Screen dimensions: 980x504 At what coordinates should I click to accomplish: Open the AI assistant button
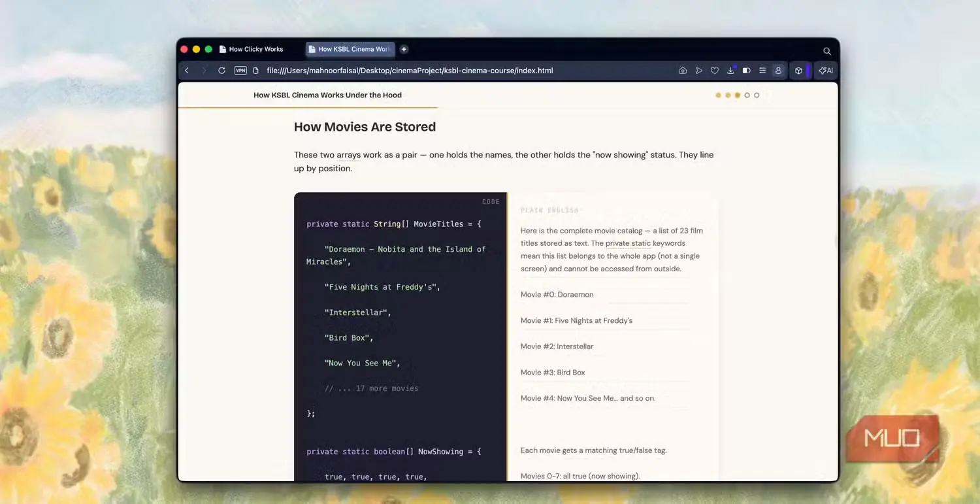[826, 71]
